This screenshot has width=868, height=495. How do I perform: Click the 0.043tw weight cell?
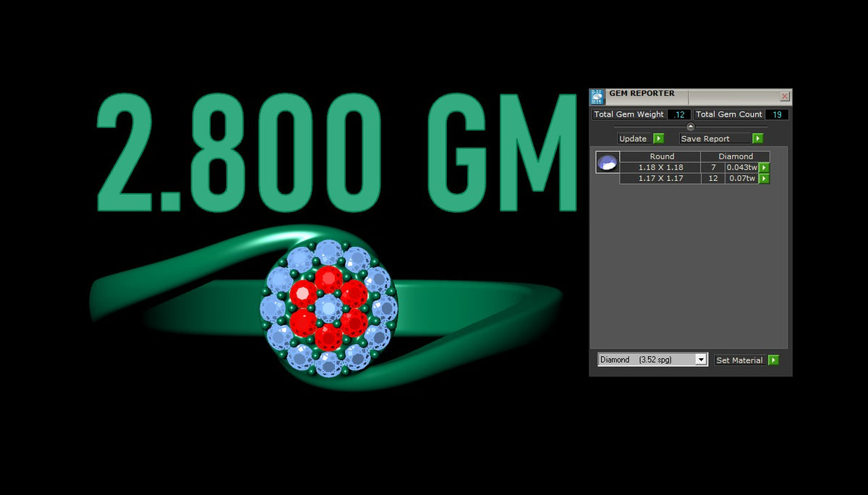pos(741,167)
